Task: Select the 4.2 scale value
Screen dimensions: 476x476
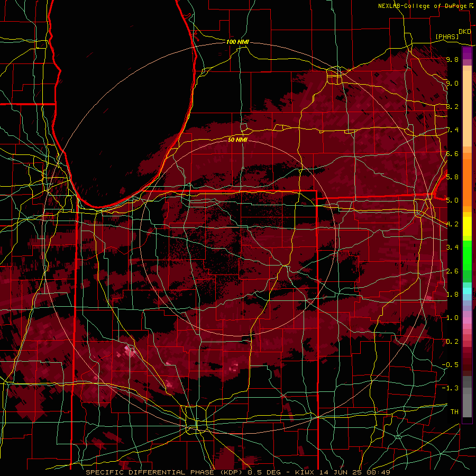Action: [x=452, y=224]
